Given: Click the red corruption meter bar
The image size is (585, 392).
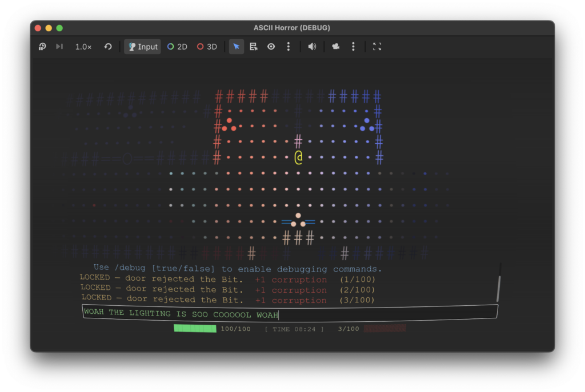Looking at the screenshot, I should 385,329.
